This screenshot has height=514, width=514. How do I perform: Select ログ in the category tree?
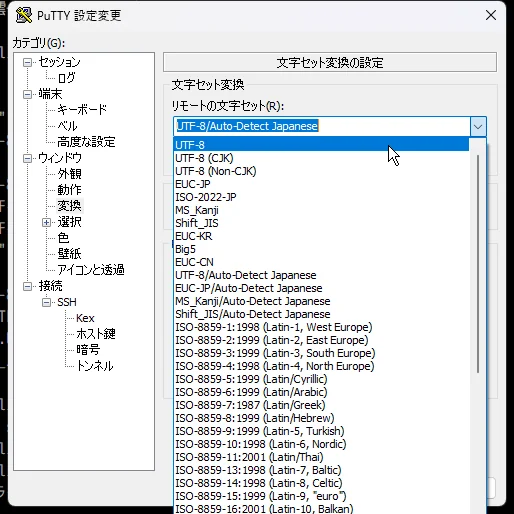click(x=66, y=78)
